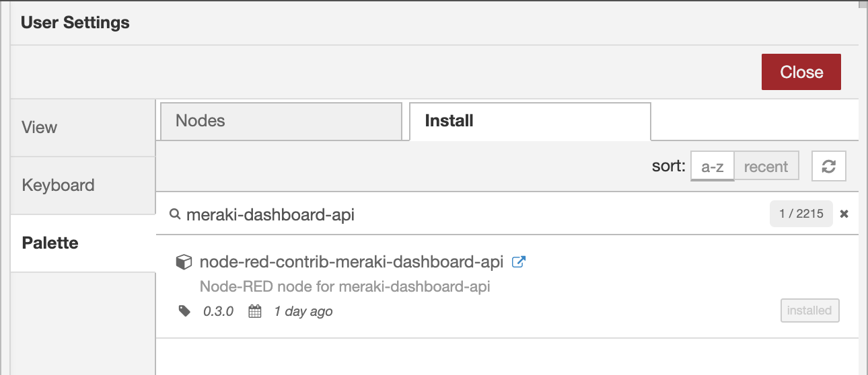Select the Palette settings section
The image size is (868, 375).
click(x=83, y=243)
